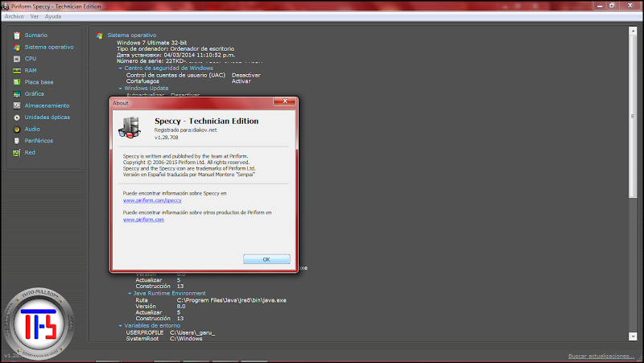The height and width of the screenshot is (363, 644).
Task: Click the Speccy title bar app icon
Action: tap(5, 6)
